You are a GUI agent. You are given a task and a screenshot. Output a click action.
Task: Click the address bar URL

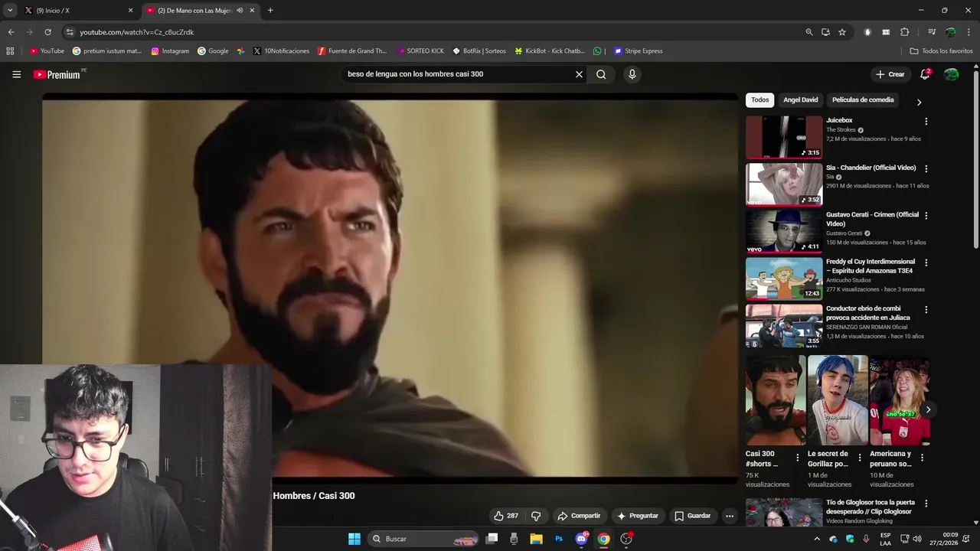click(x=137, y=32)
